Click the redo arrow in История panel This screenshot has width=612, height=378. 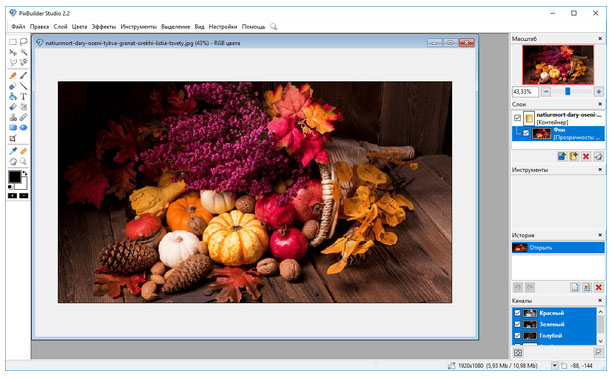530,288
